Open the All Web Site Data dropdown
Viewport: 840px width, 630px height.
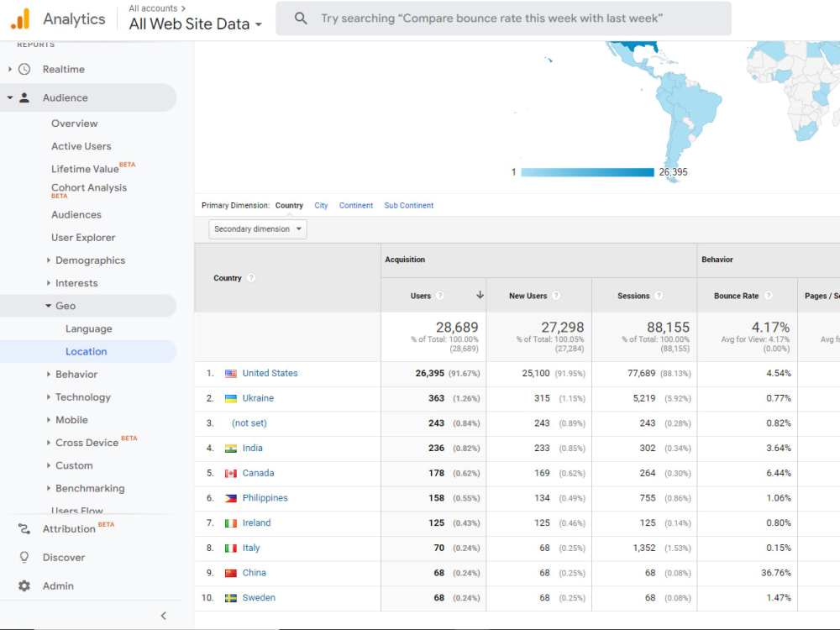195,24
